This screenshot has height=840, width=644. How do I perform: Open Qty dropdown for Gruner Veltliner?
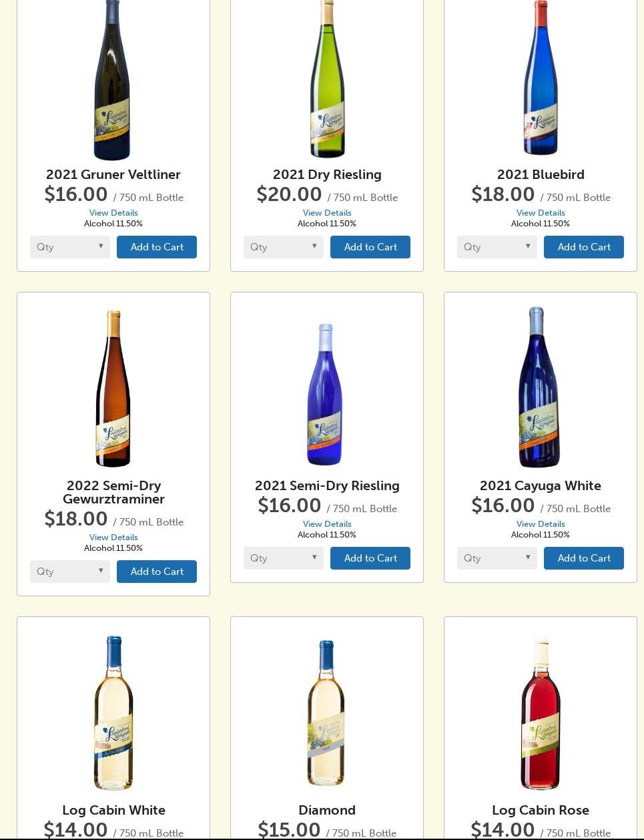(70, 247)
